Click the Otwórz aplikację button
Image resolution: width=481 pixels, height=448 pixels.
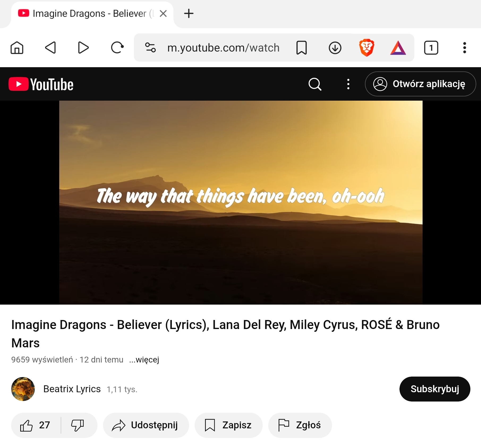click(x=420, y=84)
